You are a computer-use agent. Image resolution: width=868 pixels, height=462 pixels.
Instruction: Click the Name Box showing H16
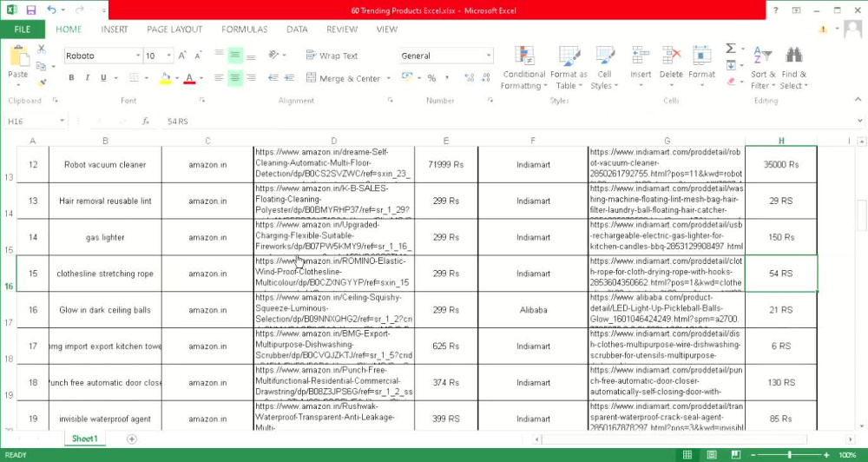(x=30, y=121)
